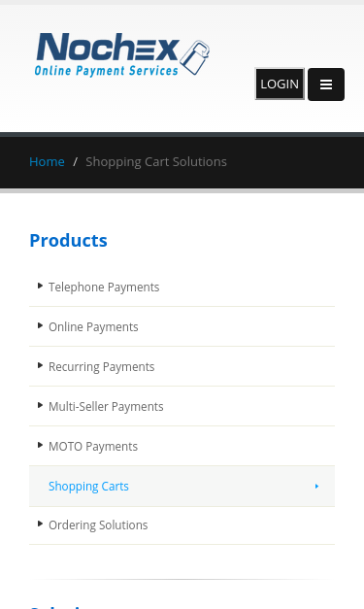Open Online Payments menu item
364x609 pixels.
[93, 327]
